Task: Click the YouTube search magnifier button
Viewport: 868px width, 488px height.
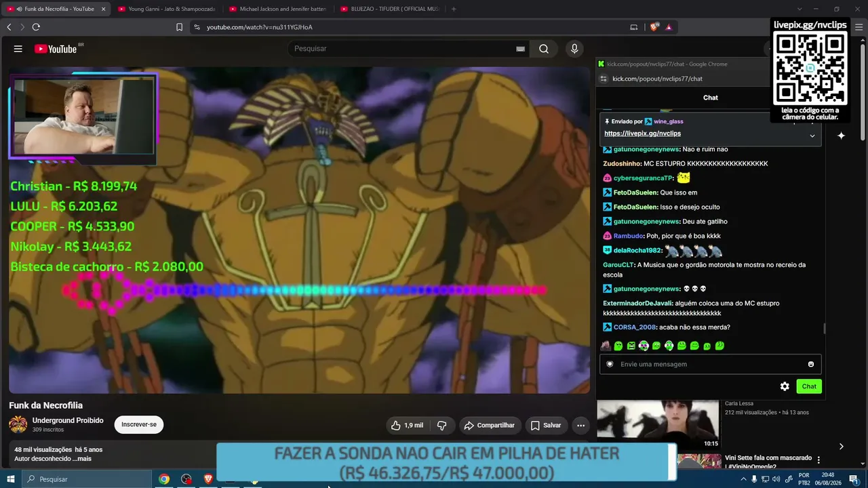Action: click(544, 49)
